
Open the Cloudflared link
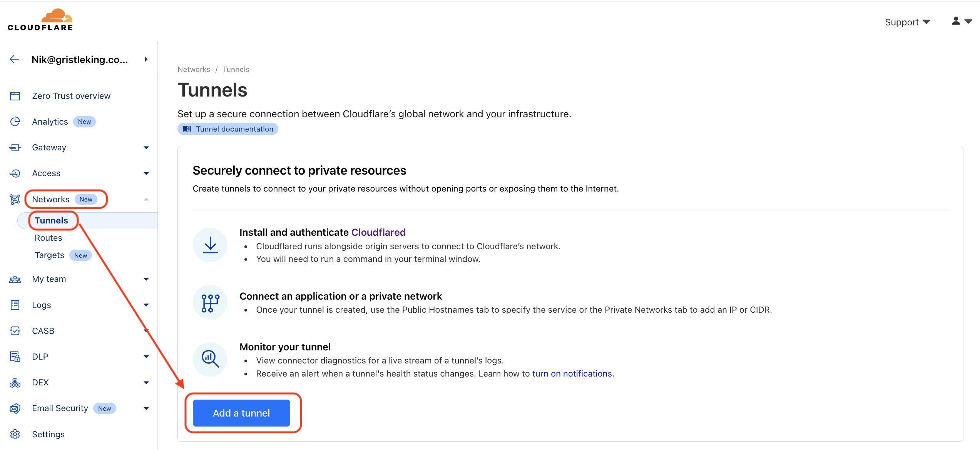(x=378, y=232)
